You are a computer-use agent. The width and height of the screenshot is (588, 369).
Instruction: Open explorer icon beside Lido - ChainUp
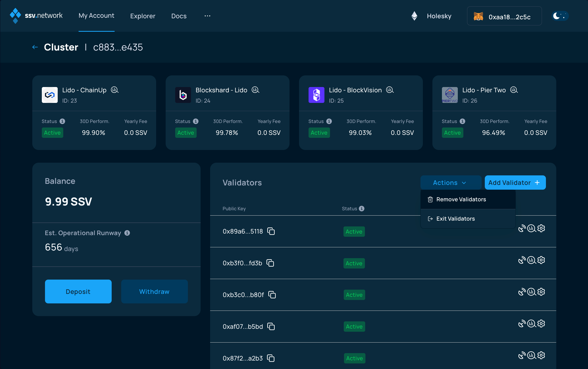coord(115,90)
